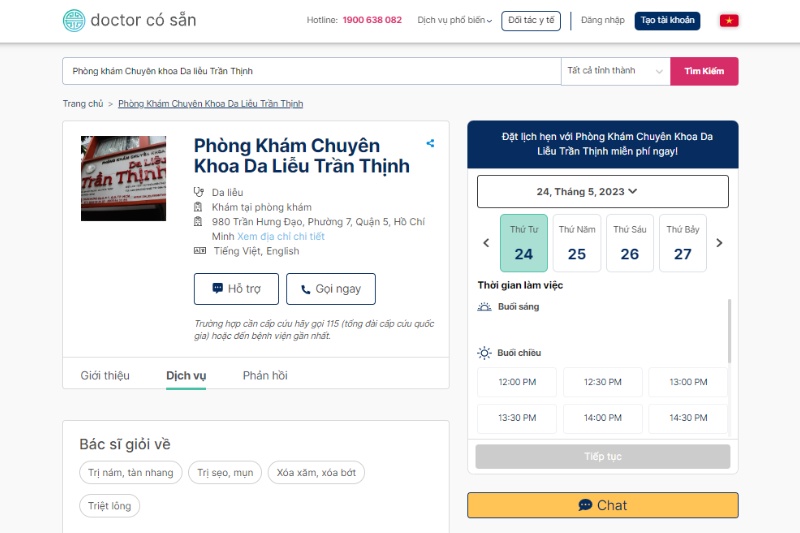The height and width of the screenshot is (533, 800).
Task: Click the Vietnam flag language icon
Action: click(729, 20)
